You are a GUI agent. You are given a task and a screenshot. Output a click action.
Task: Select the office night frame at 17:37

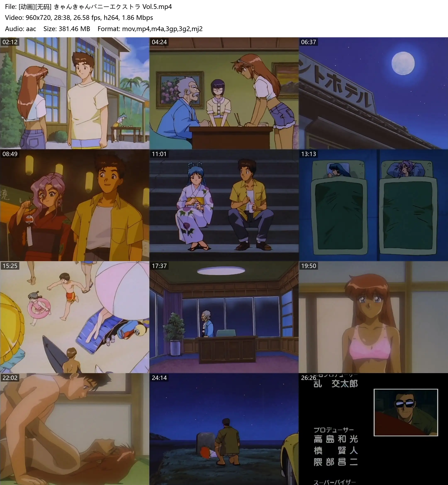[x=224, y=317]
